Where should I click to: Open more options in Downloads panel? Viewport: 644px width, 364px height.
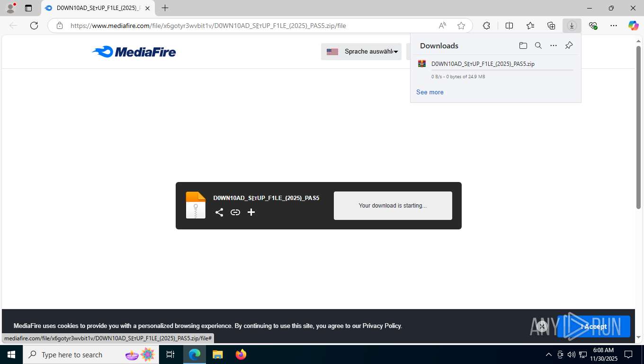pyautogui.click(x=554, y=45)
